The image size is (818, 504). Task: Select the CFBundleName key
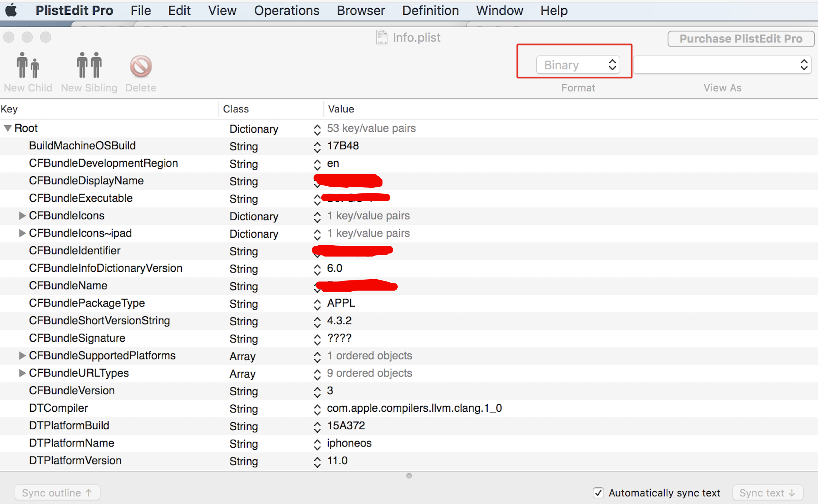click(x=68, y=285)
